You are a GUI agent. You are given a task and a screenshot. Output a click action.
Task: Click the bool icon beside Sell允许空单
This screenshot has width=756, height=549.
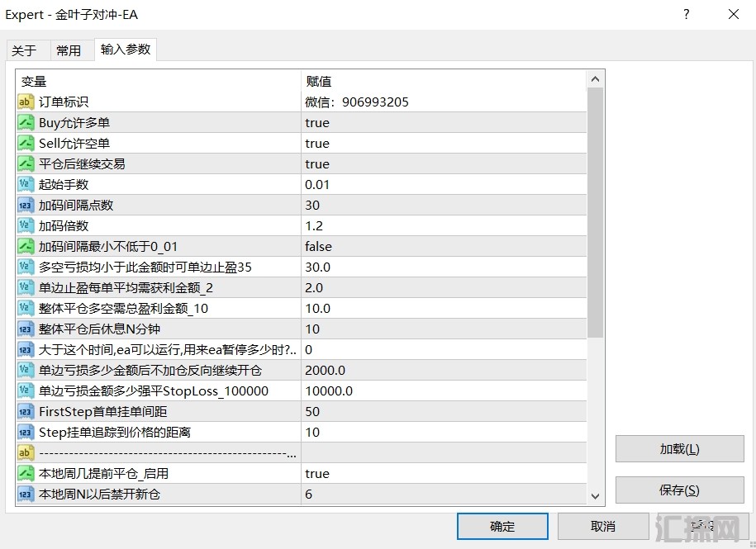(x=26, y=143)
